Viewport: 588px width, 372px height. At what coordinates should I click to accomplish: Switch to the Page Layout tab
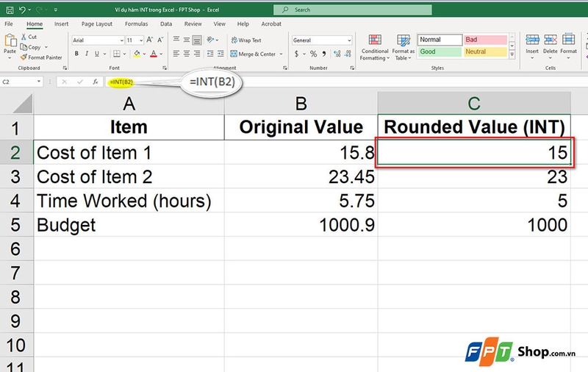pos(97,24)
